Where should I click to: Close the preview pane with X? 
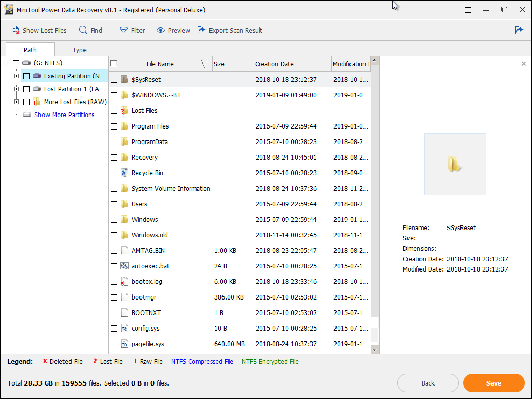click(x=524, y=63)
